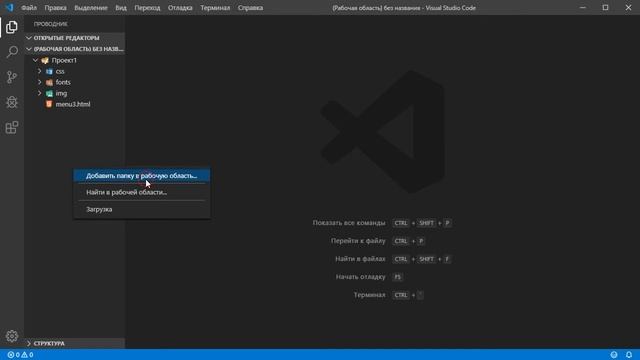Viewport: 640px width, 360px height.
Task: Open the Переход menu
Action: 147,8
